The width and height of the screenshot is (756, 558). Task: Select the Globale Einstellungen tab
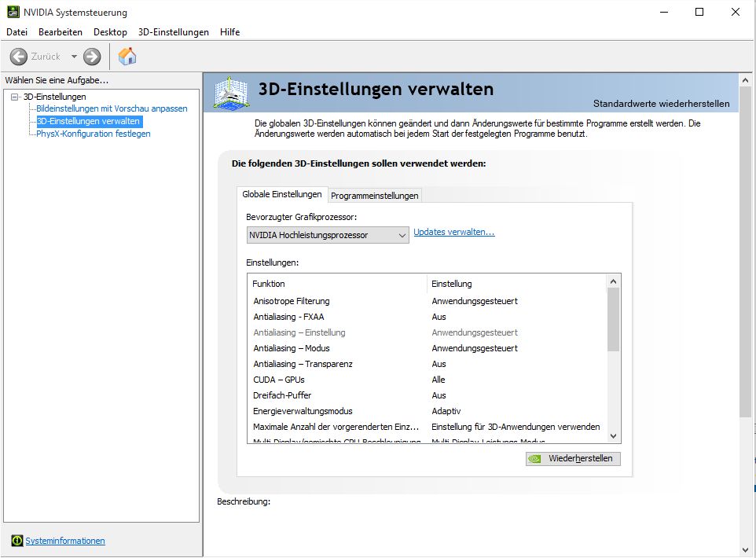(x=281, y=195)
